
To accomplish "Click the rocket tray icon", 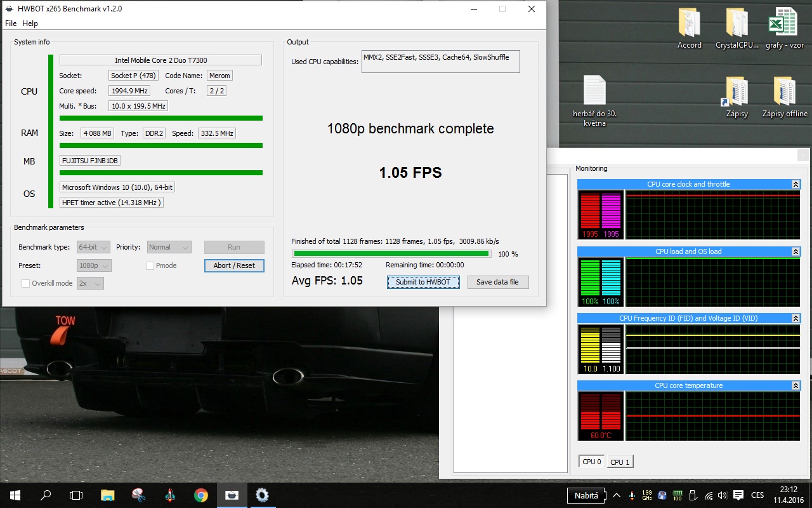I will 632,495.
